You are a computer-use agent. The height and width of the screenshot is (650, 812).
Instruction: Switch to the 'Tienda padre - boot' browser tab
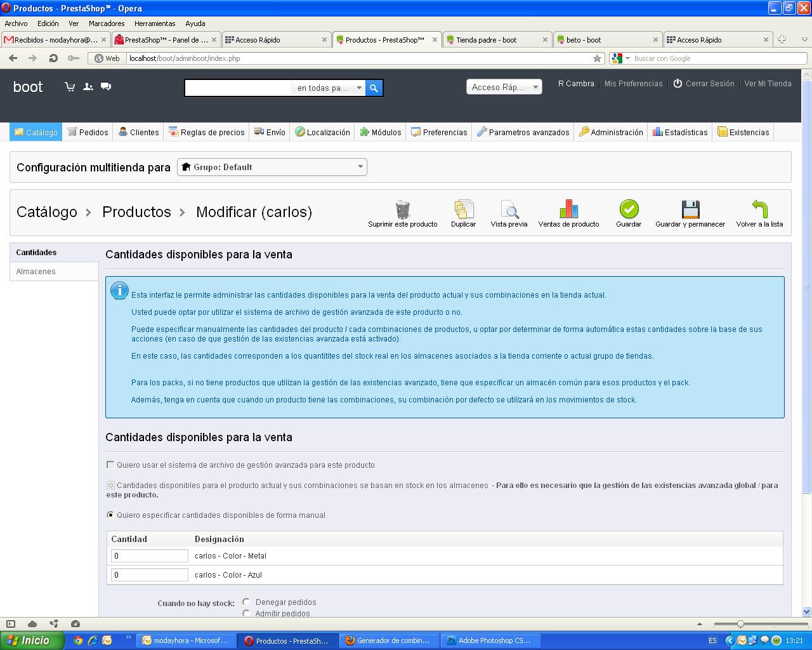[497, 39]
